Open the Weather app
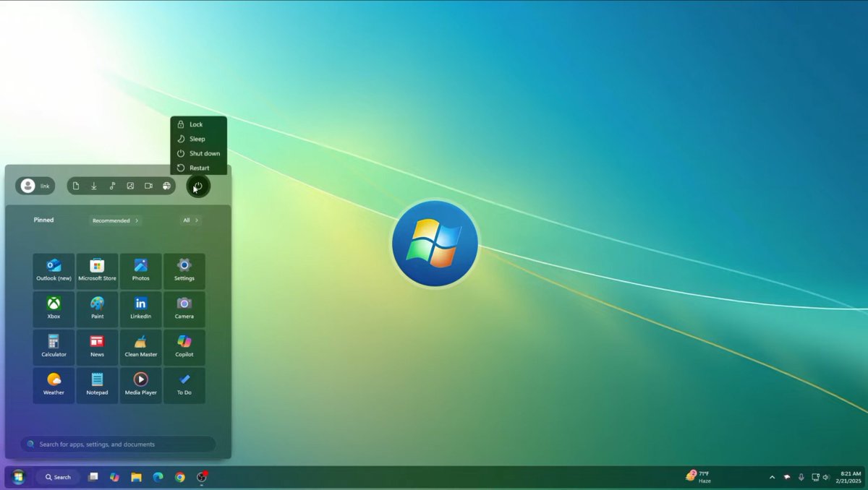Viewport: 868px width, 490px height. click(x=54, y=384)
